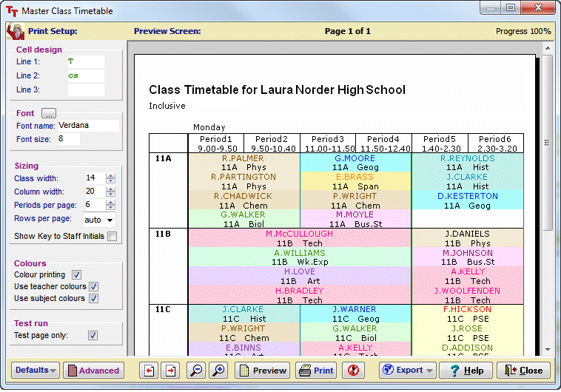Screen dimensions: 561x392
Task: Click the zoom out magnifier icon
Action: pos(196,371)
